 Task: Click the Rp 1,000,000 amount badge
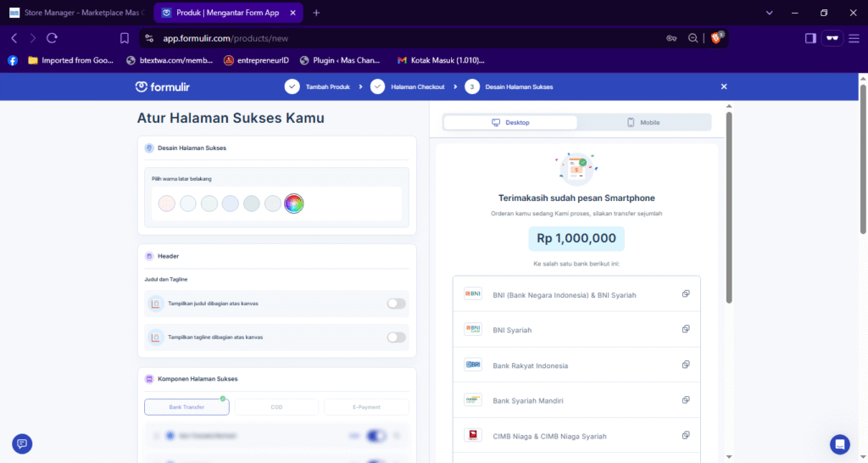(576, 238)
